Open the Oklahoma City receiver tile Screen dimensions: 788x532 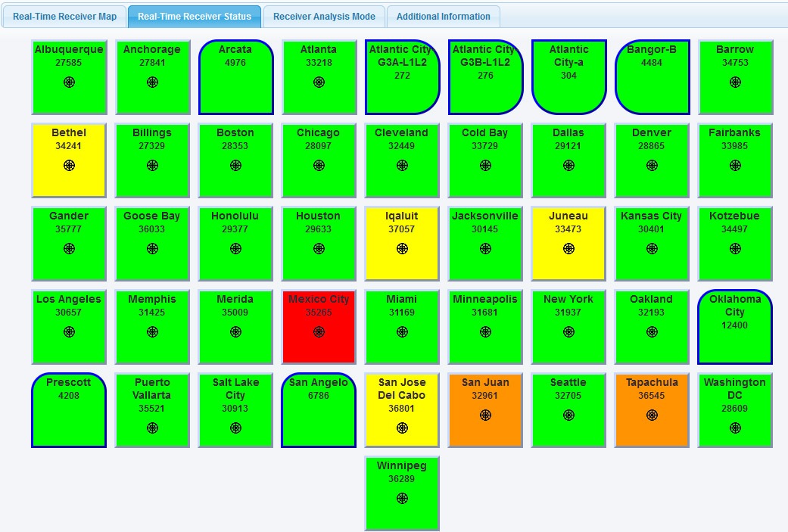click(735, 327)
